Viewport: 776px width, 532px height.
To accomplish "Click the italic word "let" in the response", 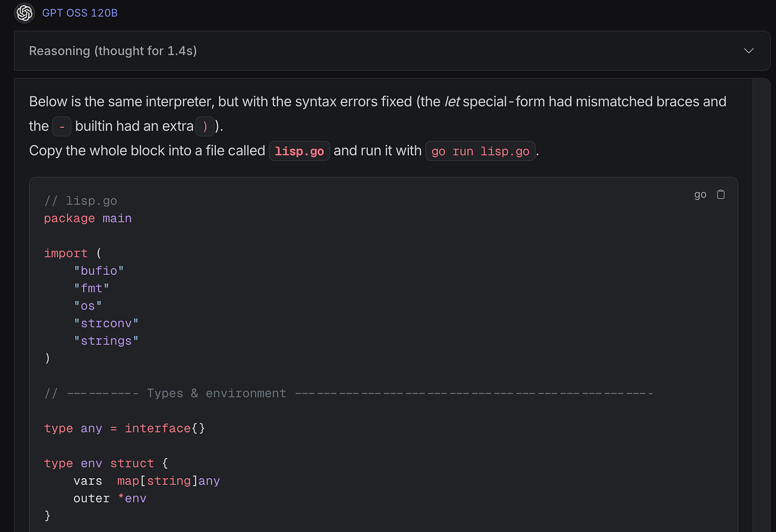I will pos(452,102).
